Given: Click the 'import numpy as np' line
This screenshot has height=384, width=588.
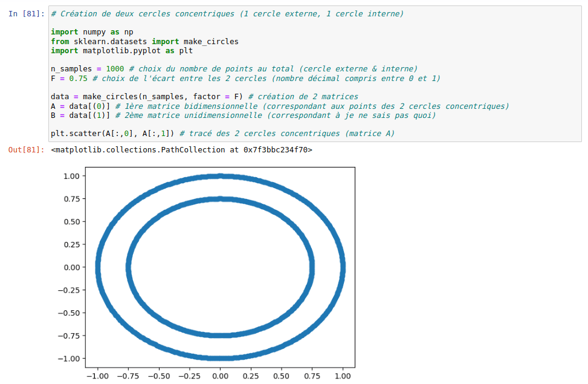Looking at the screenshot, I should point(92,32).
